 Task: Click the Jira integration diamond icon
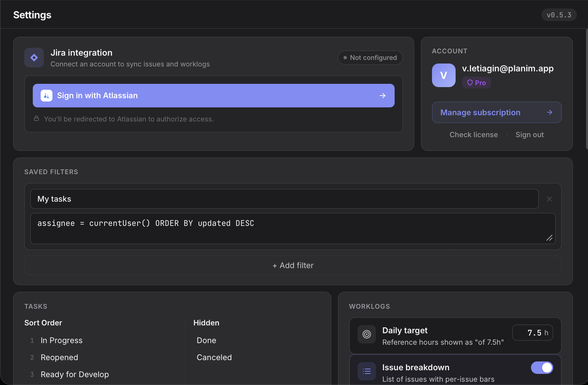(x=34, y=58)
